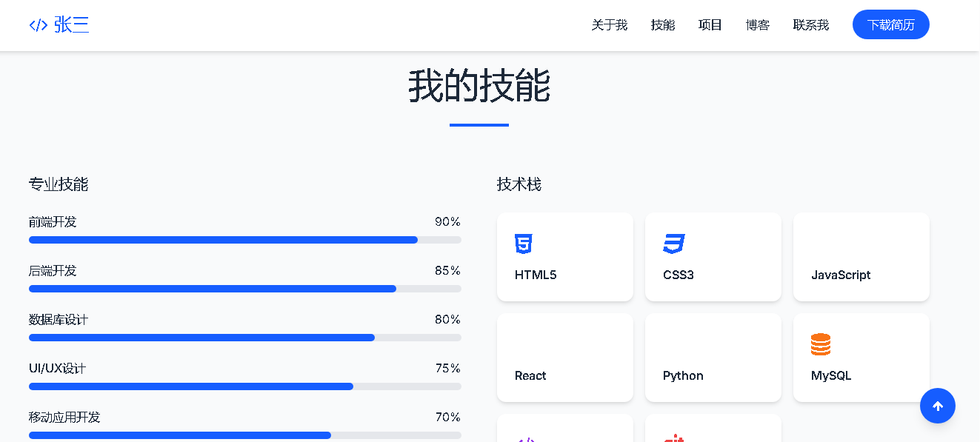Open the 项目 navigation link
Image resolution: width=980 pixels, height=442 pixels.
710,25
